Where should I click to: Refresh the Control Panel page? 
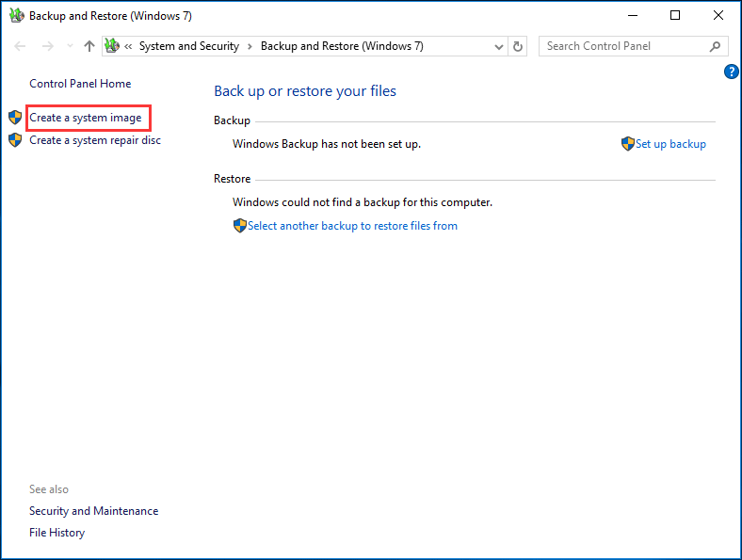coord(518,46)
